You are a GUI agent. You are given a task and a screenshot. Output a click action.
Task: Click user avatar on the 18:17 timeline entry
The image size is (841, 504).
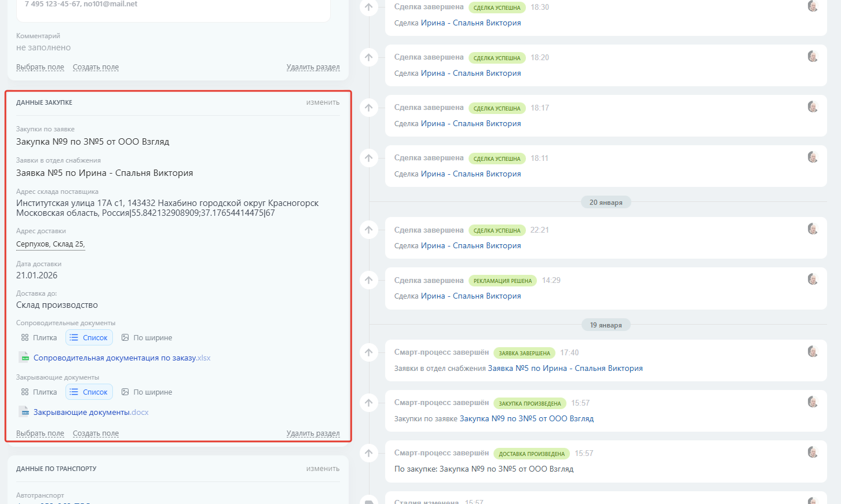813,107
